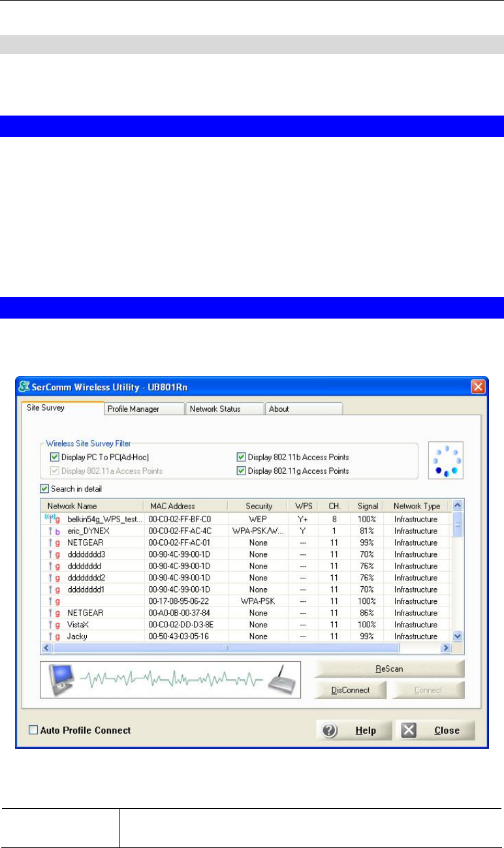Click the spinning scan progress indicator icon

(x=446, y=462)
